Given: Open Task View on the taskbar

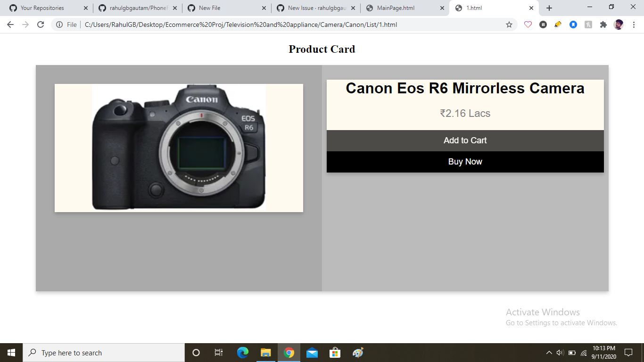Looking at the screenshot, I should tap(219, 353).
